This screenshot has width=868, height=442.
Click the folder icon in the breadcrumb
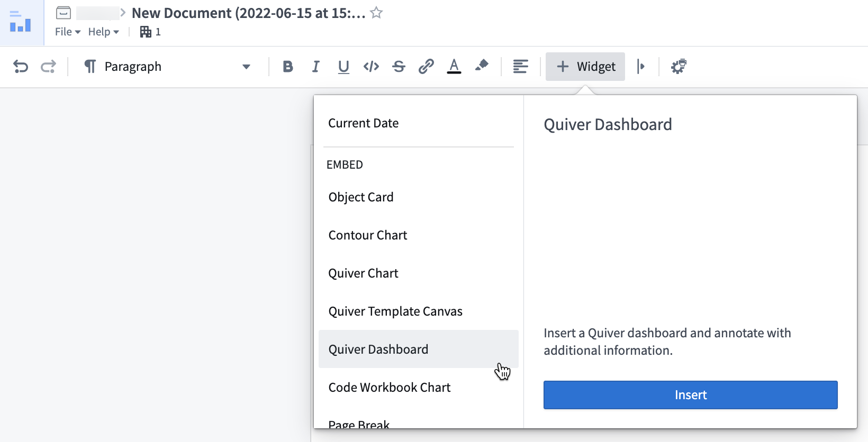(x=64, y=13)
